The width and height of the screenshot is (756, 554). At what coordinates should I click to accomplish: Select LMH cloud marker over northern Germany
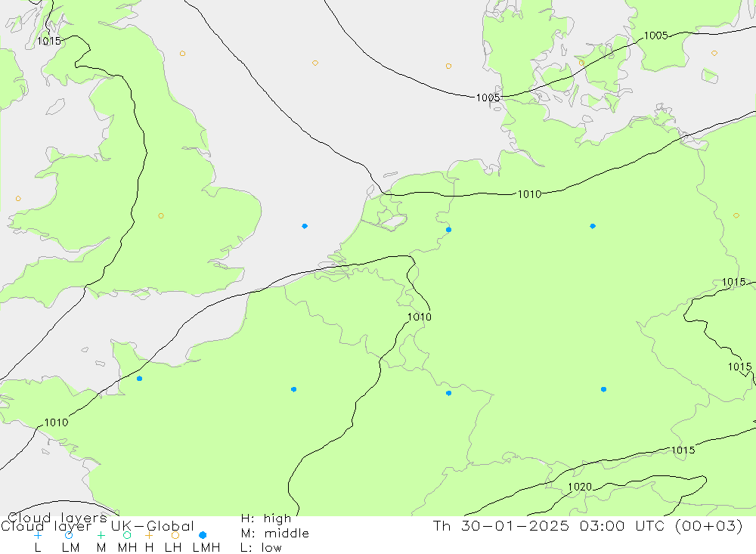(x=593, y=226)
